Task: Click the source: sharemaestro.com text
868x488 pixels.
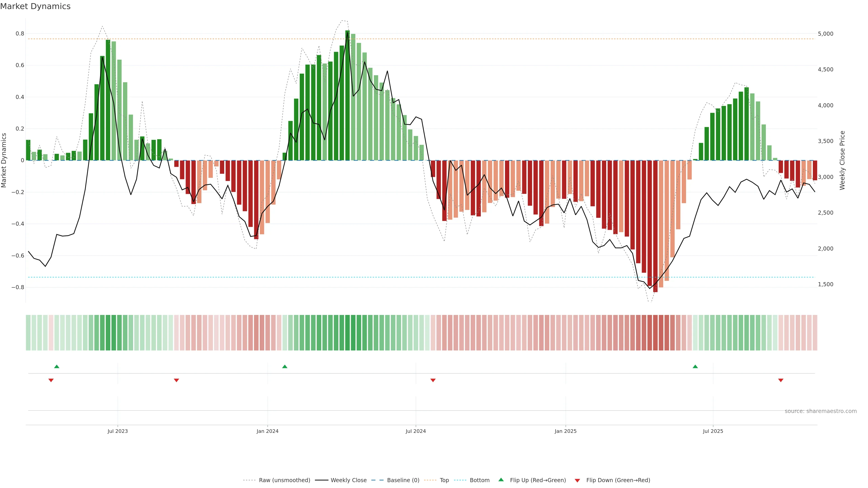Action: point(821,411)
